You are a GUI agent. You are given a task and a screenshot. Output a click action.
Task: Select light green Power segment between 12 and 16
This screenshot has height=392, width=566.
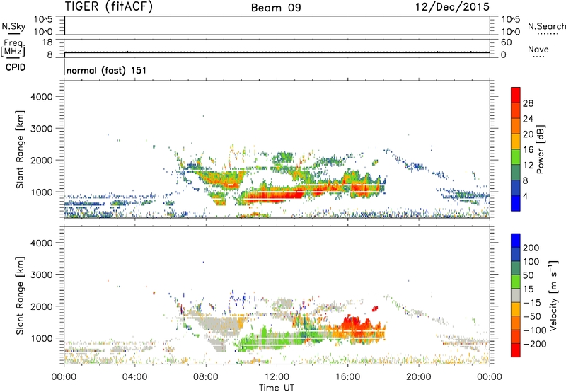(516, 157)
